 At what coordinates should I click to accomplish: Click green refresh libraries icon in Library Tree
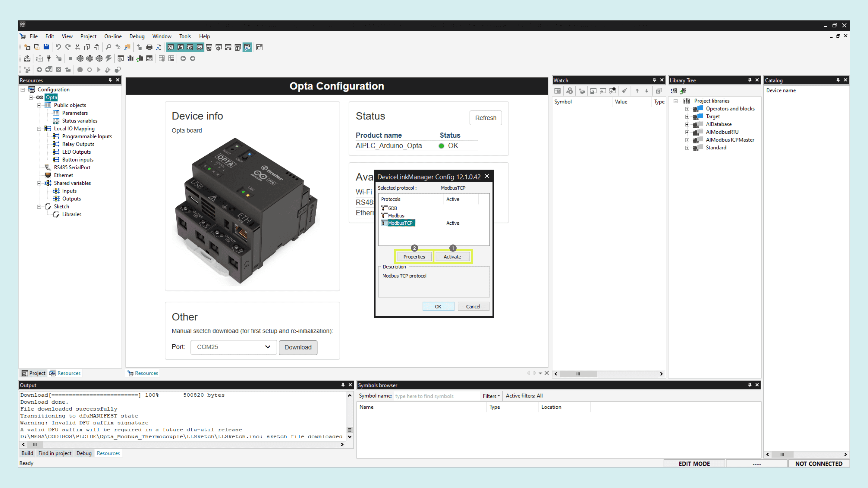pos(683,91)
